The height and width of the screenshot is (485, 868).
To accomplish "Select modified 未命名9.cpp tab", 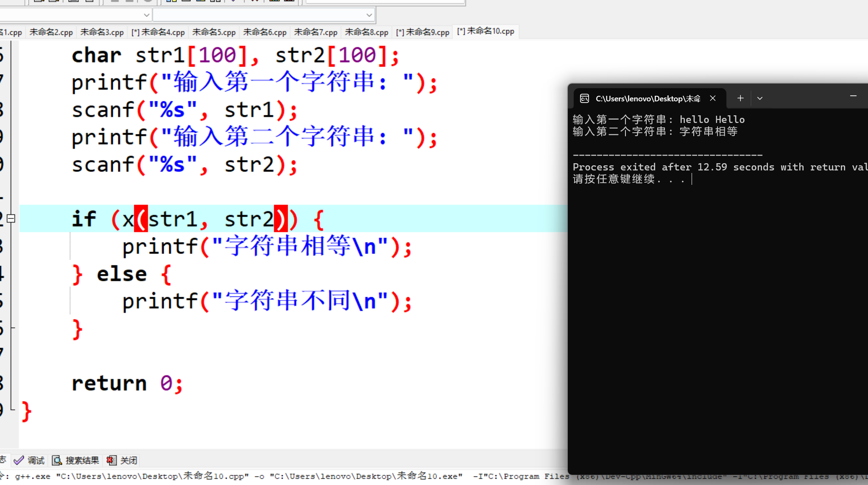I will pos(423,32).
